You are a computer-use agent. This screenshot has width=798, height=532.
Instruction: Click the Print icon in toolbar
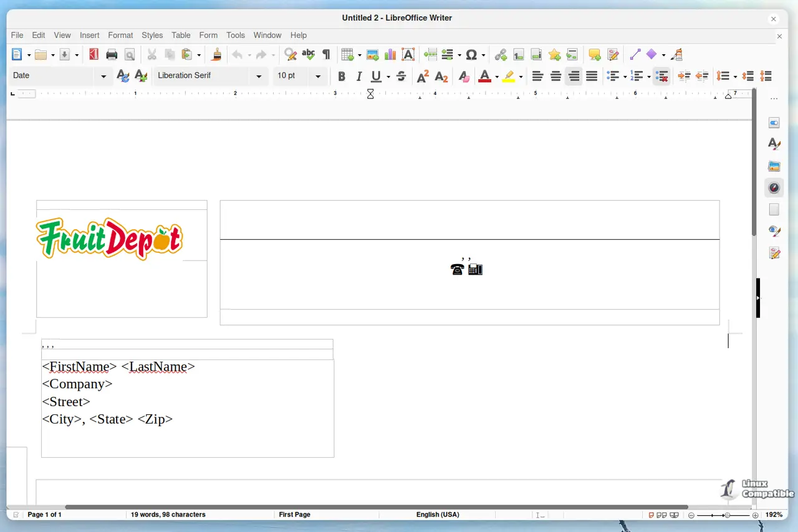(112, 55)
